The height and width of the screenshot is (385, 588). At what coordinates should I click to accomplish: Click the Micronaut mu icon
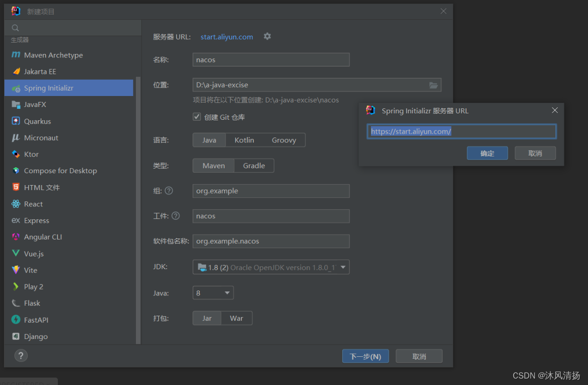(x=16, y=138)
